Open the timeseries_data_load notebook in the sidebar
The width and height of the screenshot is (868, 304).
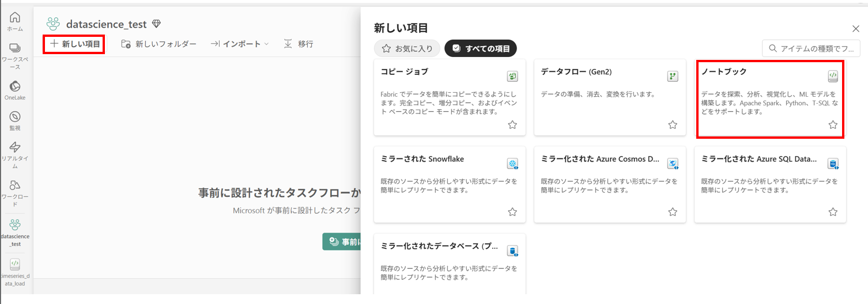coord(15,272)
